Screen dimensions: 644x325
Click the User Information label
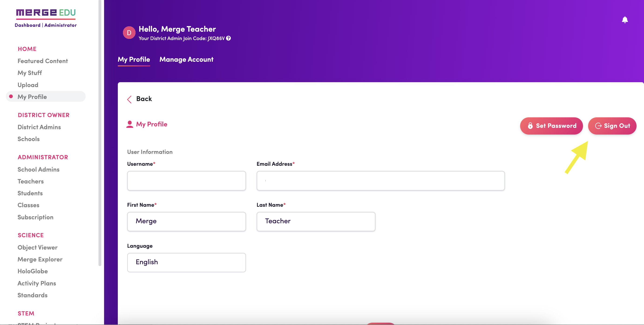click(150, 152)
